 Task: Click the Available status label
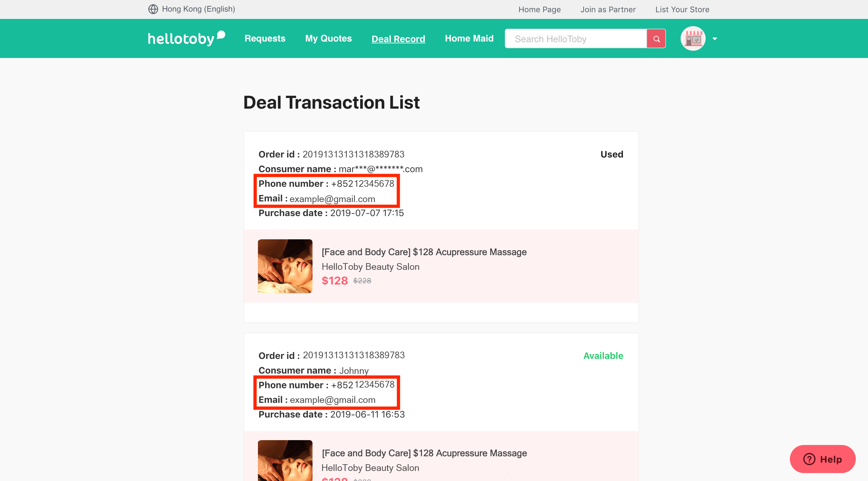click(603, 356)
